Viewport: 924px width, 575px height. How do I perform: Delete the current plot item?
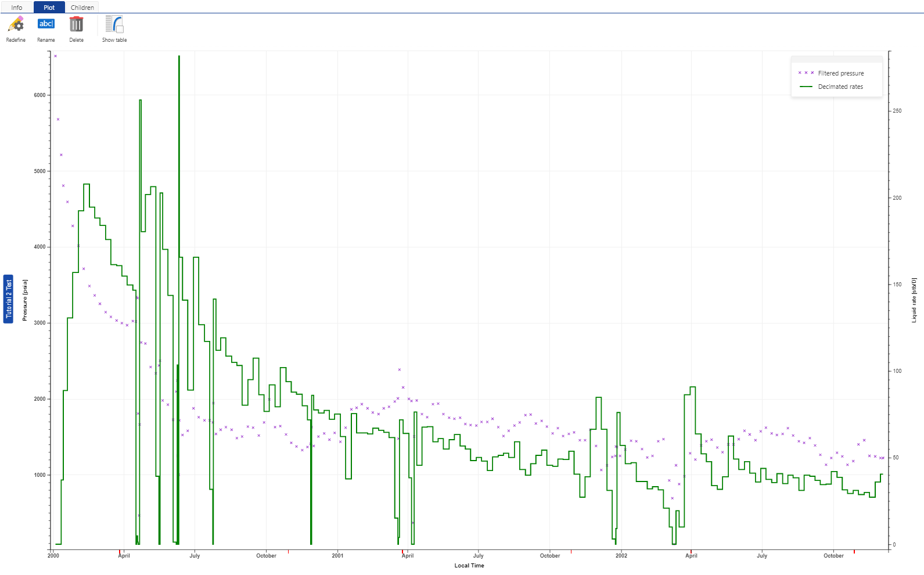76,29
